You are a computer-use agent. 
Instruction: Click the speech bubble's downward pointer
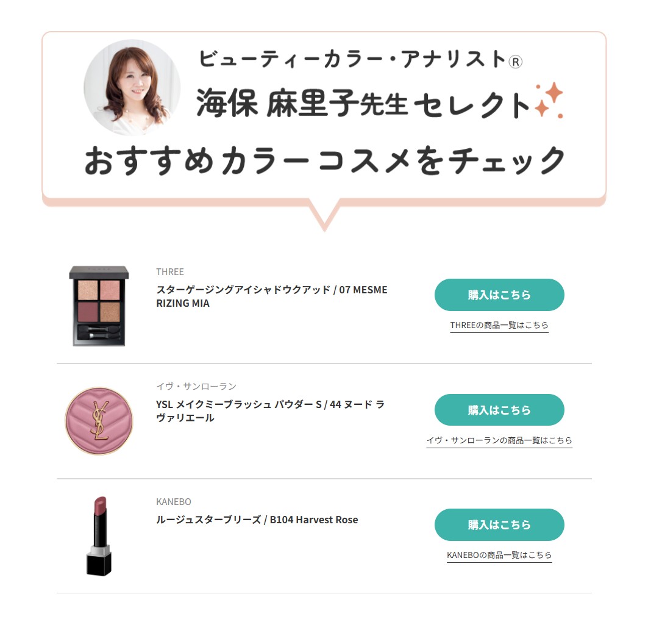[x=324, y=215]
